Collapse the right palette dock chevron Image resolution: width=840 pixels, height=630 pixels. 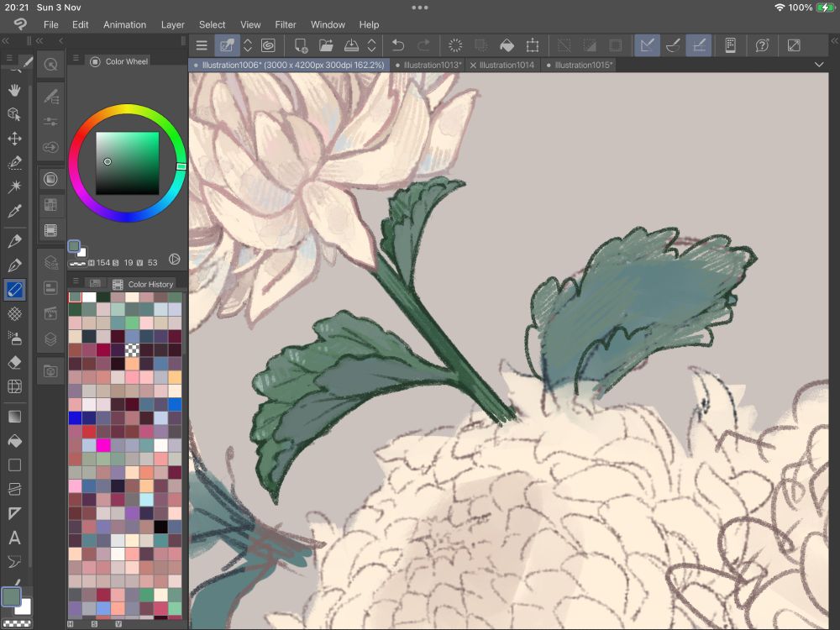point(834,40)
